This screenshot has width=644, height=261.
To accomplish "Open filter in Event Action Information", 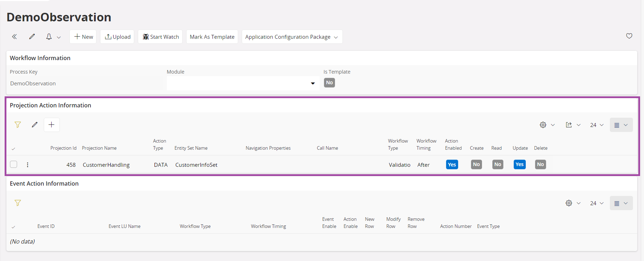I will tap(18, 203).
